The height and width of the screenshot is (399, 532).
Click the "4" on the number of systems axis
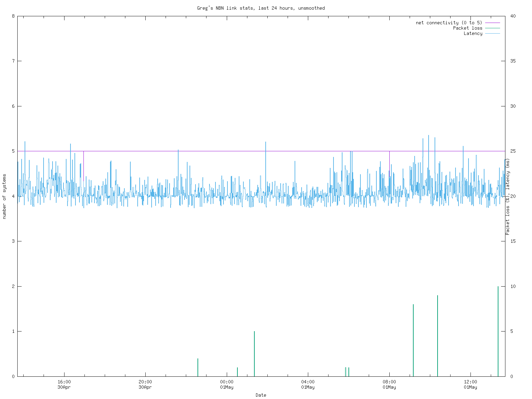click(x=13, y=196)
